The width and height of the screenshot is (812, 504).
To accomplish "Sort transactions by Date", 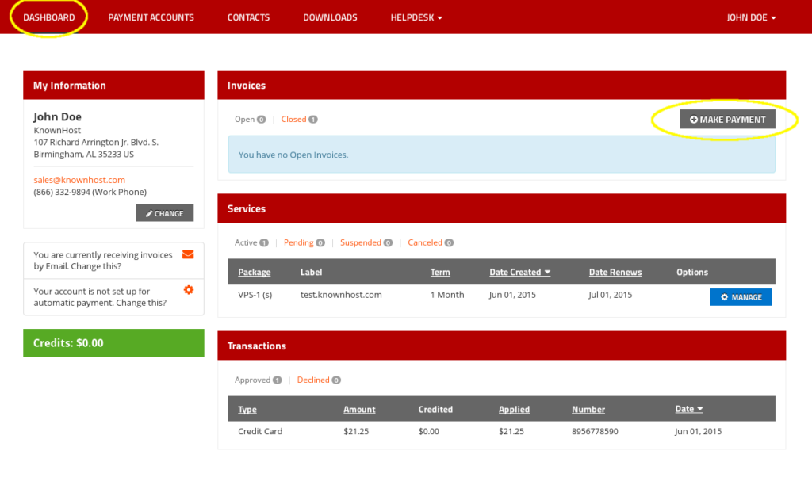I will pos(689,409).
